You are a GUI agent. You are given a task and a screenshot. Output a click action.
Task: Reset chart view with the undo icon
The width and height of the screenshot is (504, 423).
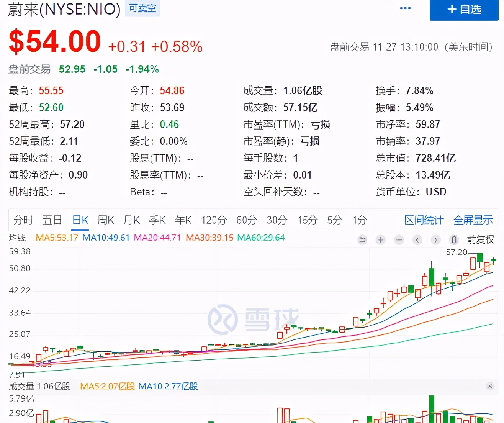click(362, 240)
